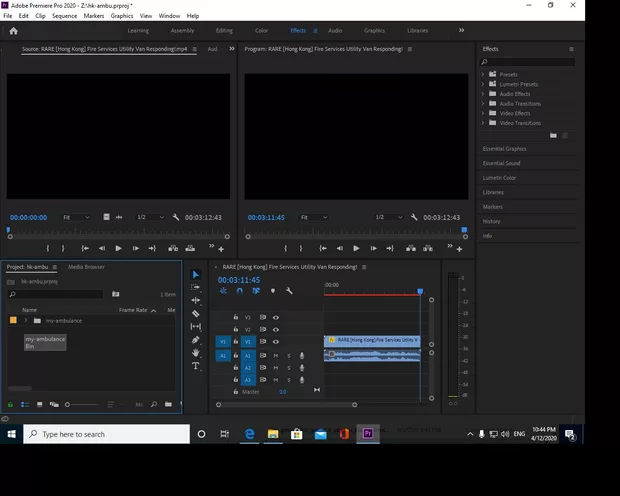Select the Razor tool
620x496 pixels.
coord(196,313)
